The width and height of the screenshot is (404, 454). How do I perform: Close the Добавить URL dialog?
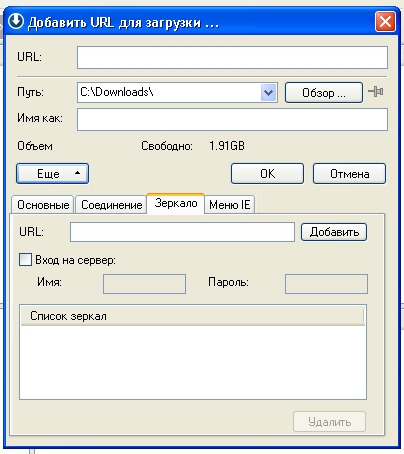click(385, 22)
